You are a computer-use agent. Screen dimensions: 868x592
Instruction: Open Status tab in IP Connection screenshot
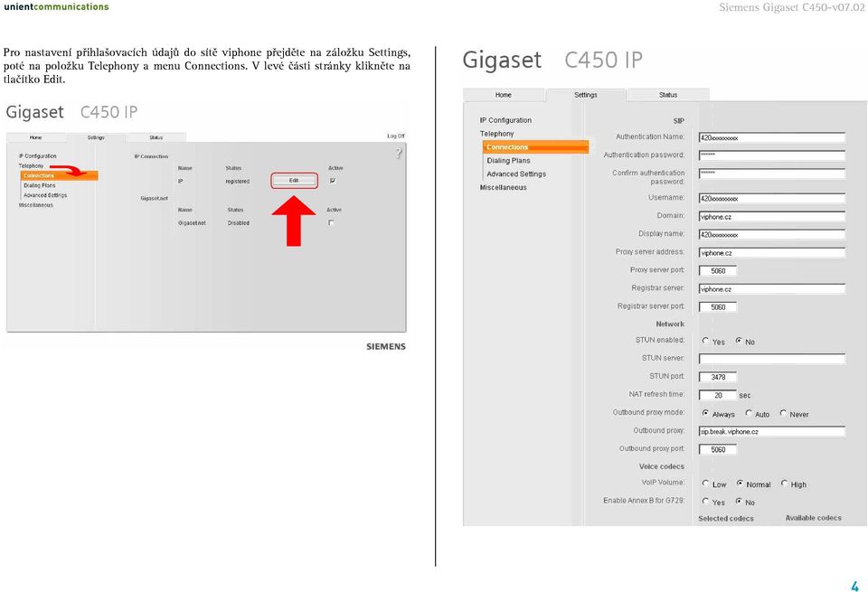(156, 137)
